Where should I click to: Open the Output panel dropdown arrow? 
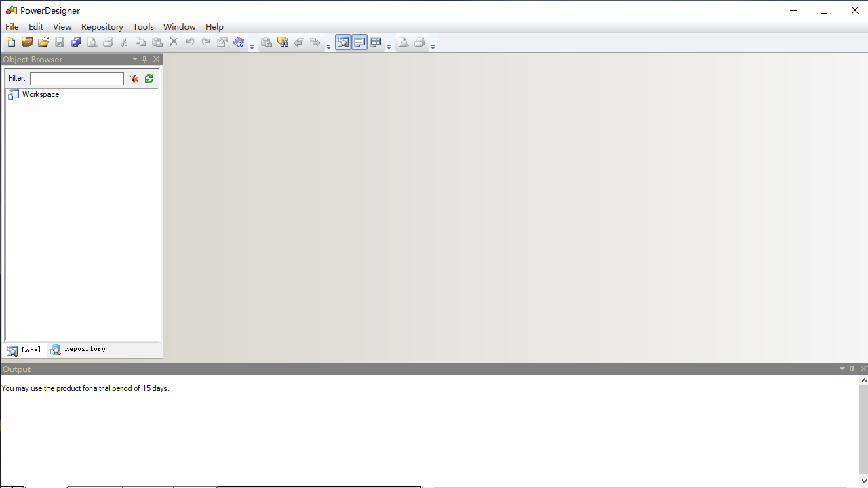[842, 369]
